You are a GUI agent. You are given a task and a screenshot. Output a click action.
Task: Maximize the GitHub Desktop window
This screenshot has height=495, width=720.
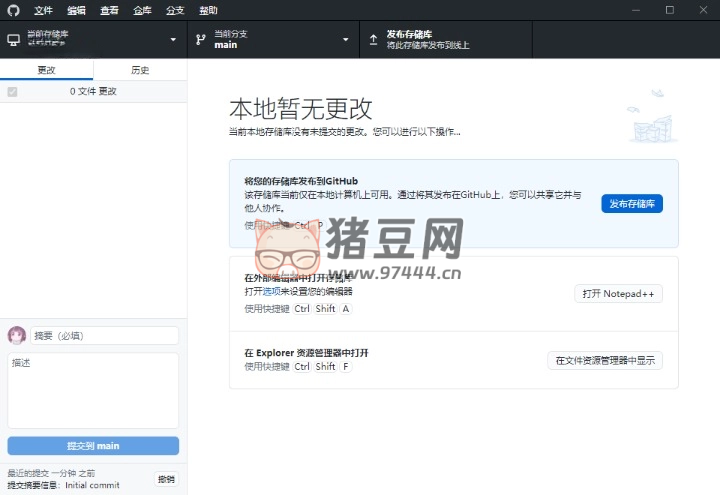click(670, 10)
